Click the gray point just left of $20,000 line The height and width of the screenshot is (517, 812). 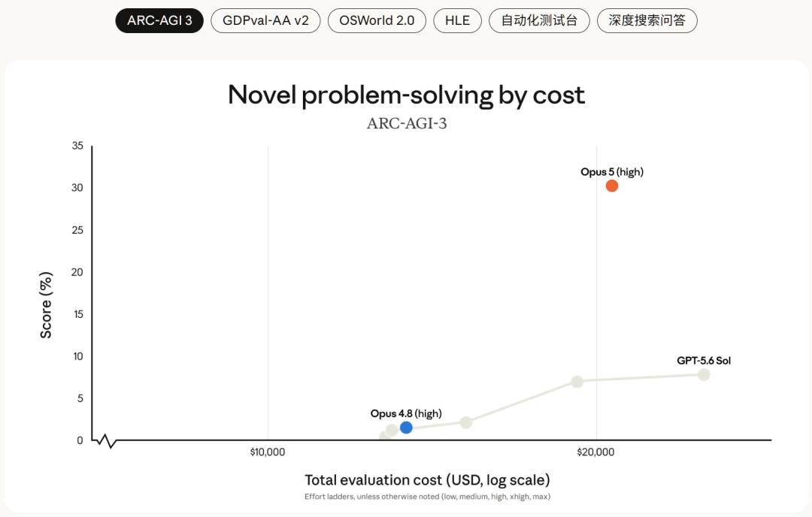click(577, 382)
